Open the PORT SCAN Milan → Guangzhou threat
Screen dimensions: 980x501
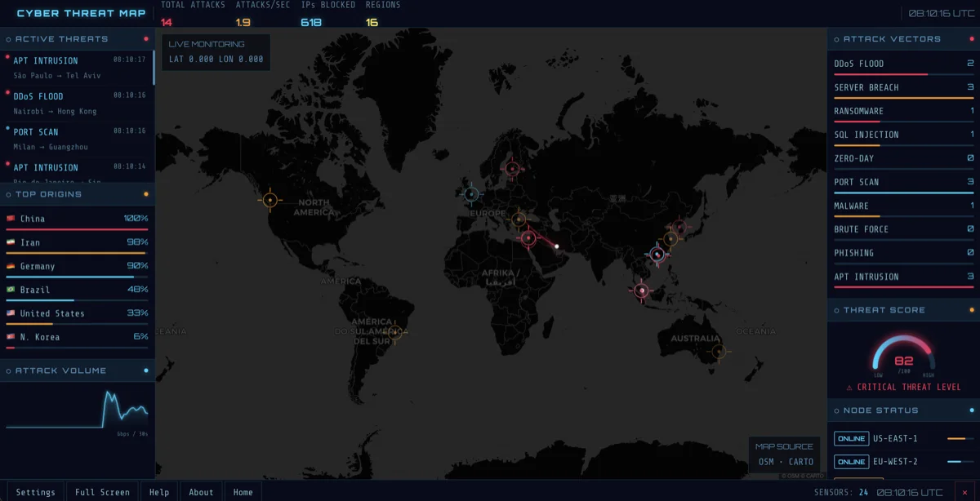pos(77,139)
